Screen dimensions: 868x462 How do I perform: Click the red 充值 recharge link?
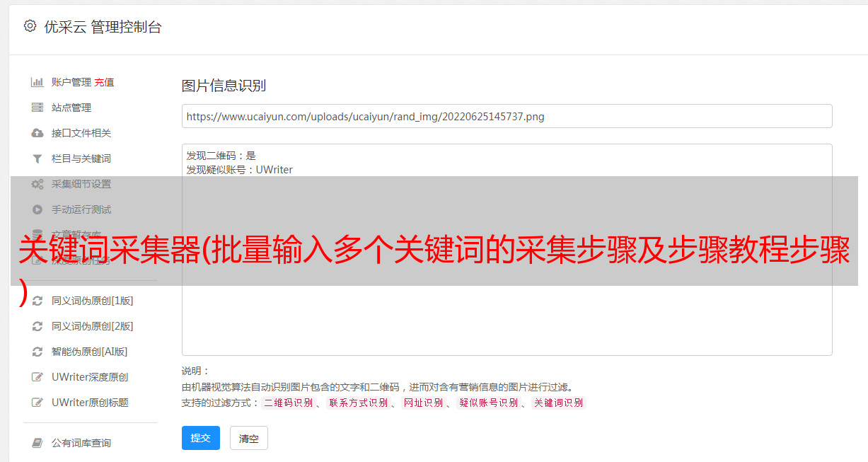(x=104, y=82)
